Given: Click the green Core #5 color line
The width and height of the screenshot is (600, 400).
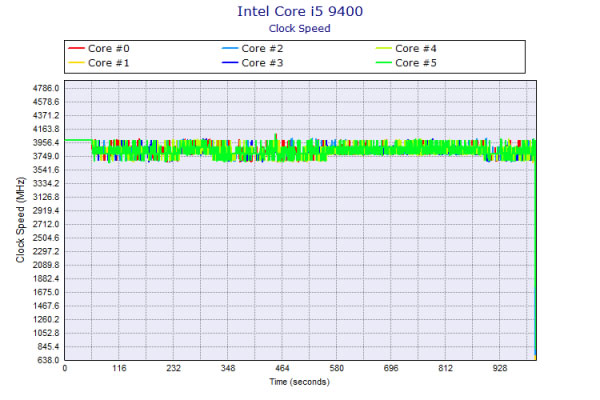Looking at the screenshot, I should pos(384,62).
